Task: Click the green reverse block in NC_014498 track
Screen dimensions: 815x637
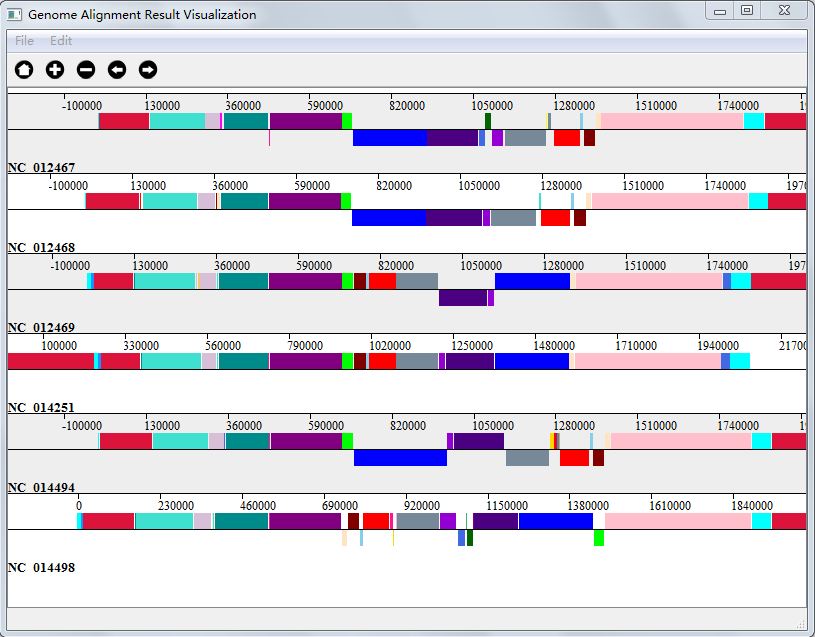Action: tap(599, 538)
